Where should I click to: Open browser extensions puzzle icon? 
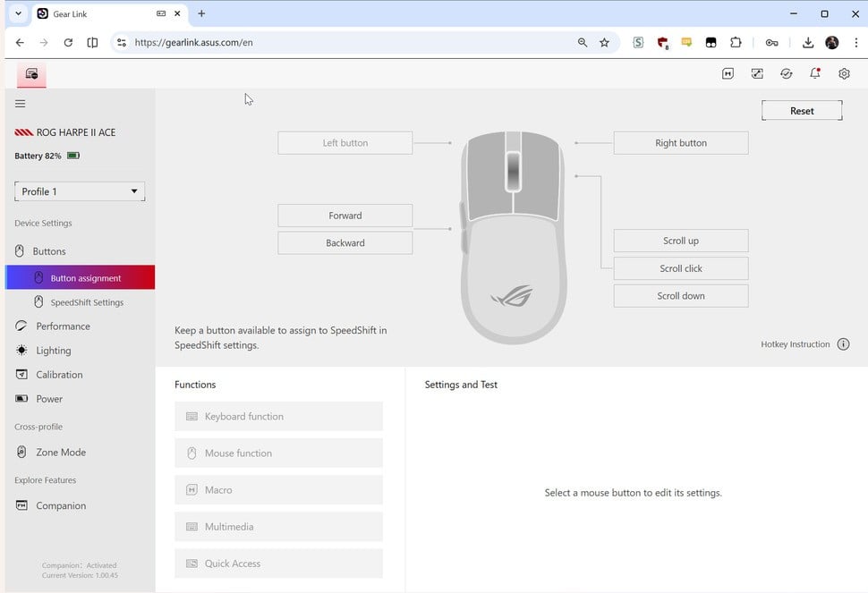tap(736, 43)
